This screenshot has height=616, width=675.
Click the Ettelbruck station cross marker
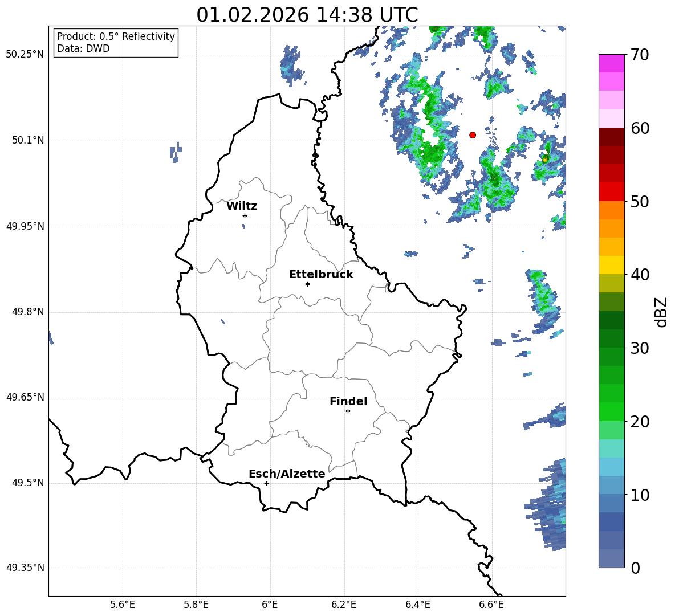307,284
